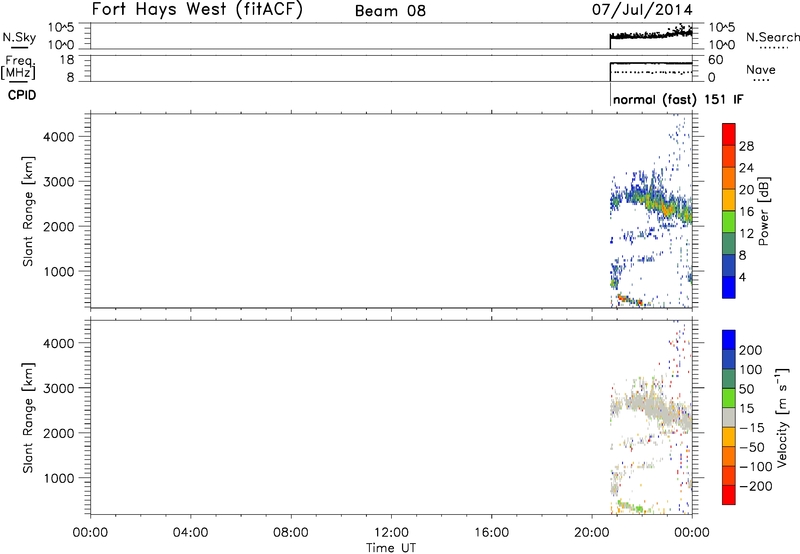
Task: Click the date "07/Jul/2014"
Action: (x=642, y=9)
